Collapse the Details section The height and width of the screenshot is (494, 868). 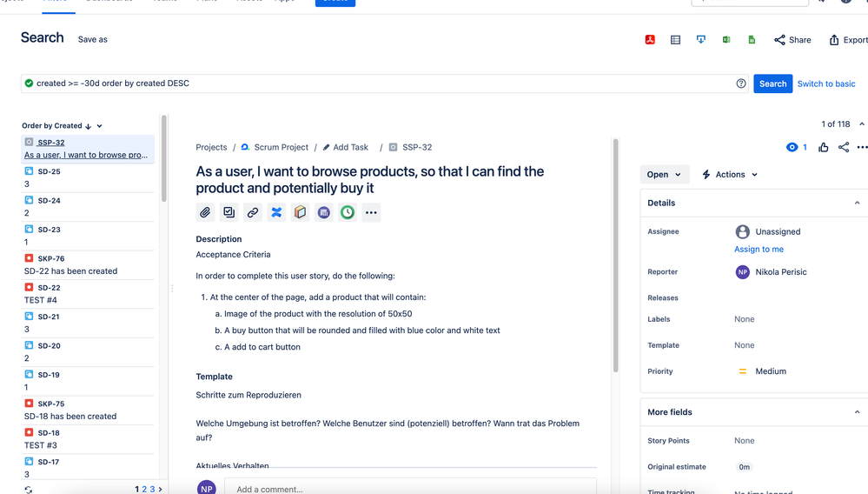click(857, 203)
